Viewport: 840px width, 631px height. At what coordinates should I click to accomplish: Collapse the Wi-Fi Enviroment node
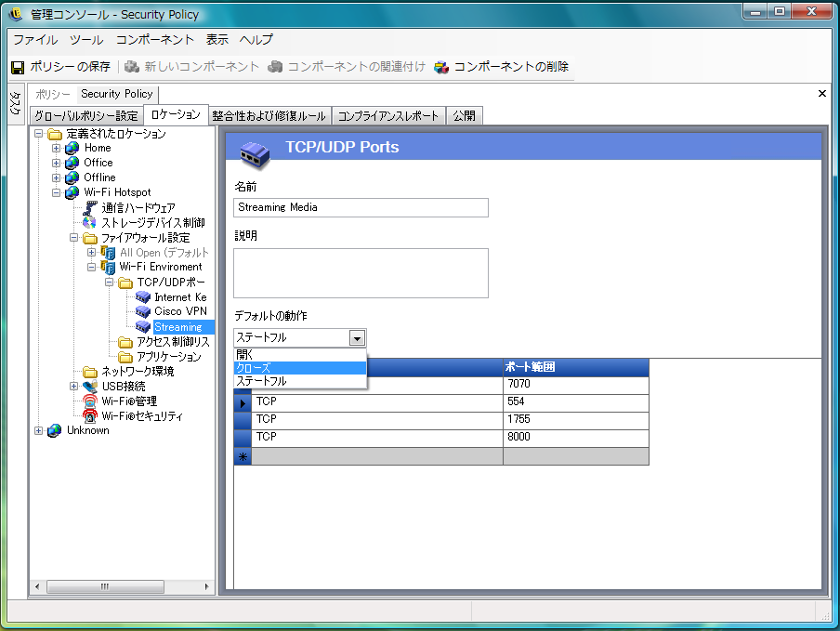(92, 267)
